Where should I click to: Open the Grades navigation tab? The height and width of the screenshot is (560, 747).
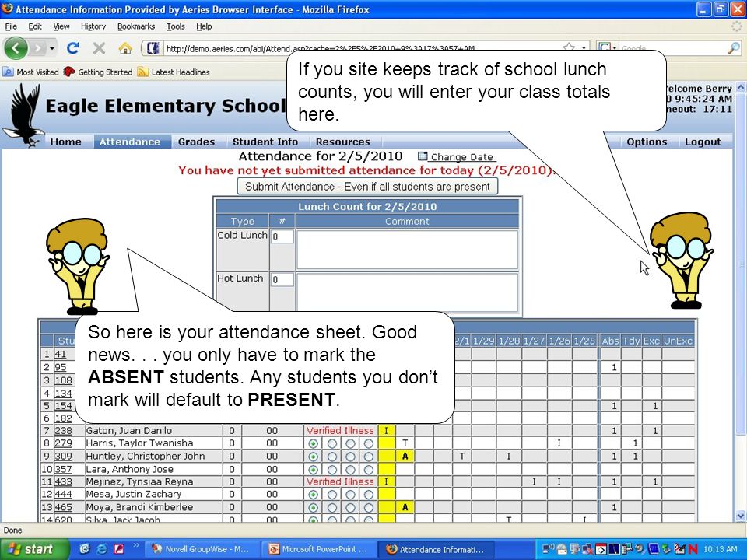point(196,142)
